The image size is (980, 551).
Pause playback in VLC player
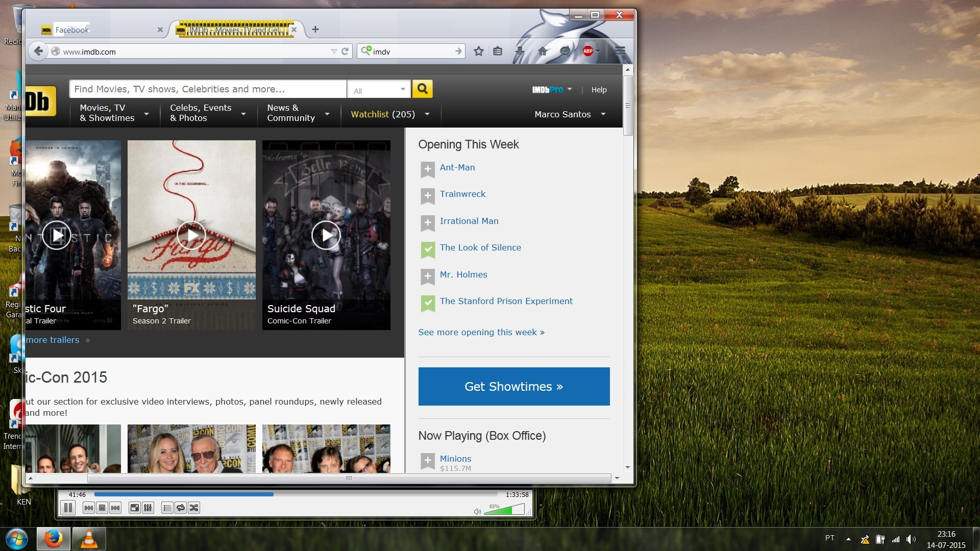pos(68,508)
